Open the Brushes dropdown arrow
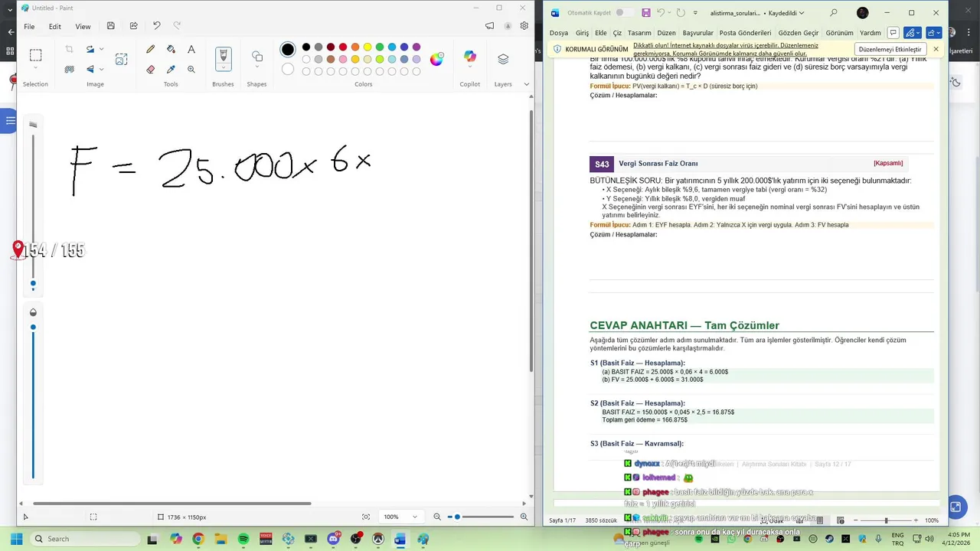This screenshot has width=980, height=551. 224,67
